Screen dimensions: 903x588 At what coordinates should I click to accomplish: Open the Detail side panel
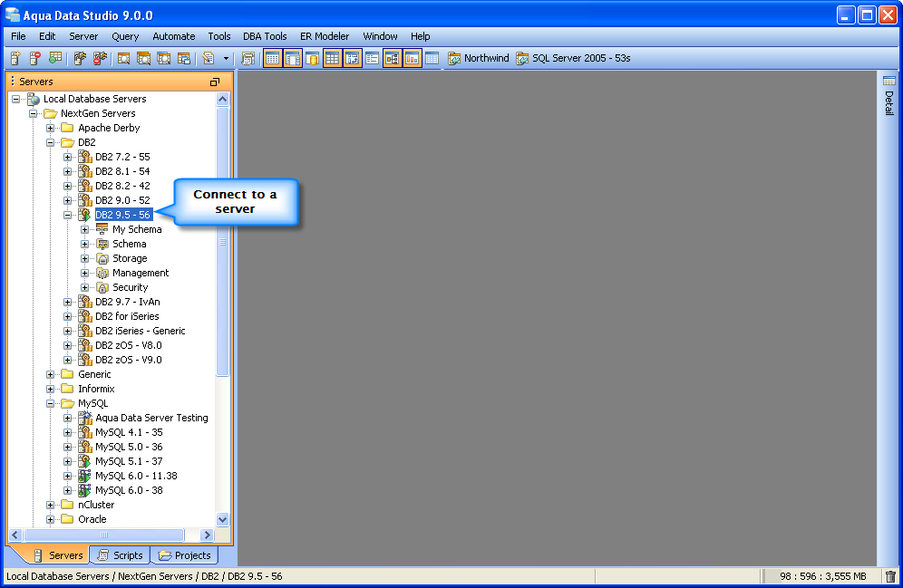point(889,95)
